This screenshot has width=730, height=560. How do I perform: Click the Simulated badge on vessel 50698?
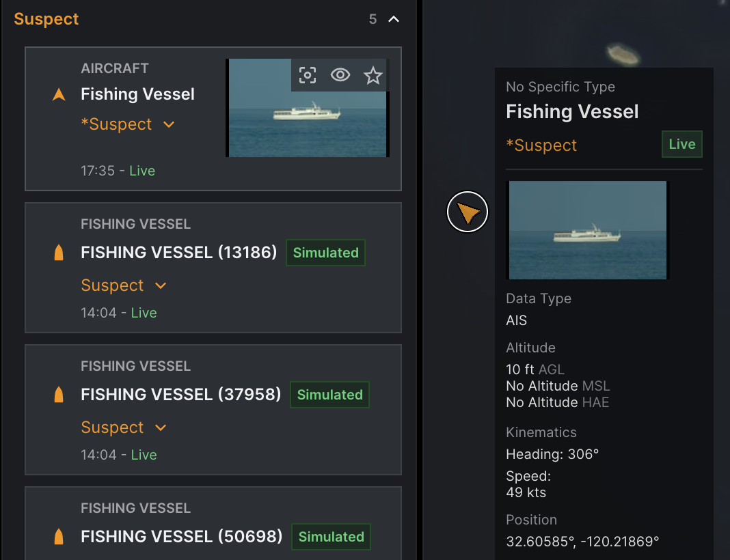click(331, 537)
